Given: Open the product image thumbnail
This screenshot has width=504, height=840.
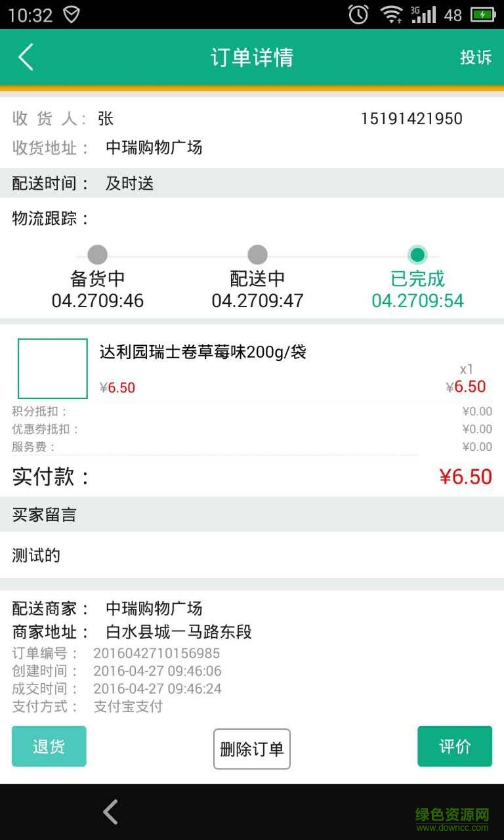Looking at the screenshot, I should point(52,369).
